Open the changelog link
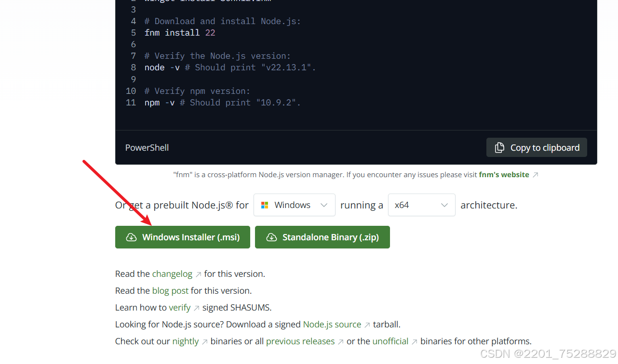Image resolution: width=618 pixels, height=364 pixels. (x=172, y=274)
